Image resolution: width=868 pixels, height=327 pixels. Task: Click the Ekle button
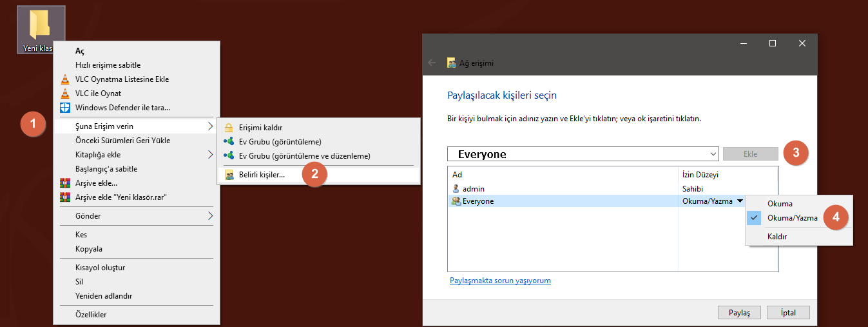point(751,154)
